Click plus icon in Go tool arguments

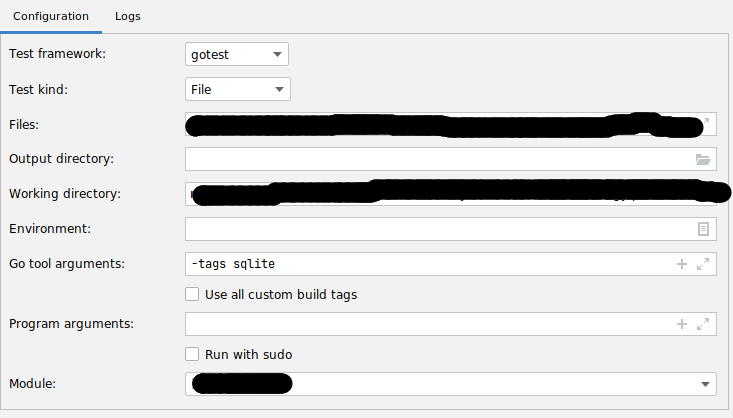[x=682, y=264]
